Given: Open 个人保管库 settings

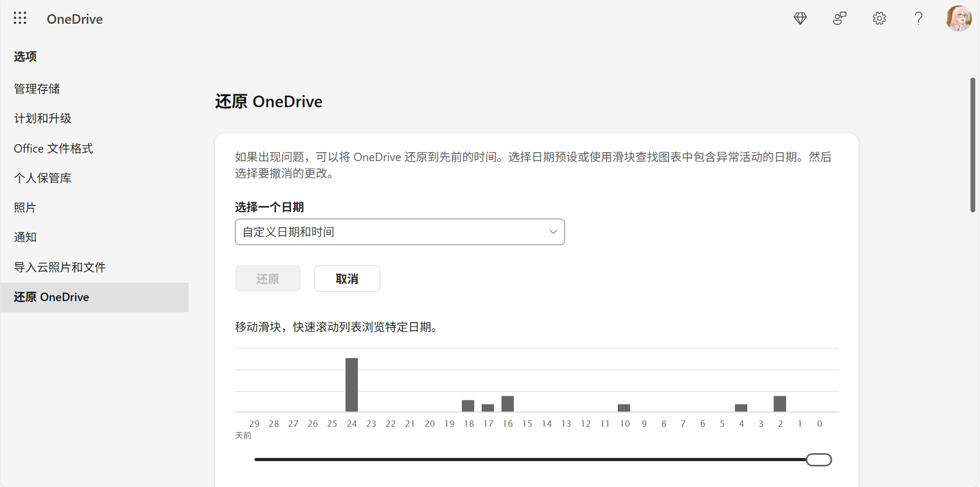Looking at the screenshot, I should 42,178.
